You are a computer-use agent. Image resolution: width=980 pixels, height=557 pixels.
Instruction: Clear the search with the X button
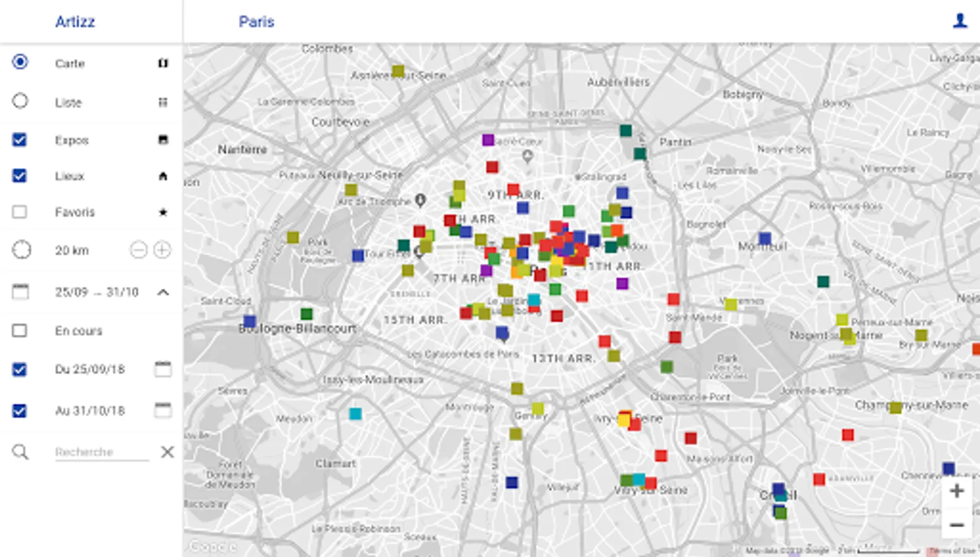(x=167, y=452)
